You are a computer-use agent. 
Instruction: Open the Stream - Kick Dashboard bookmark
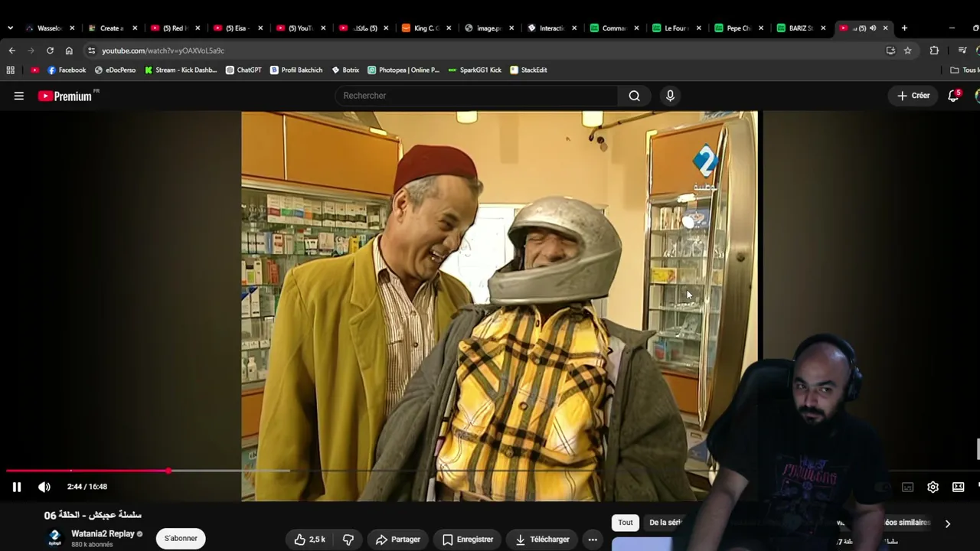[x=181, y=70]
